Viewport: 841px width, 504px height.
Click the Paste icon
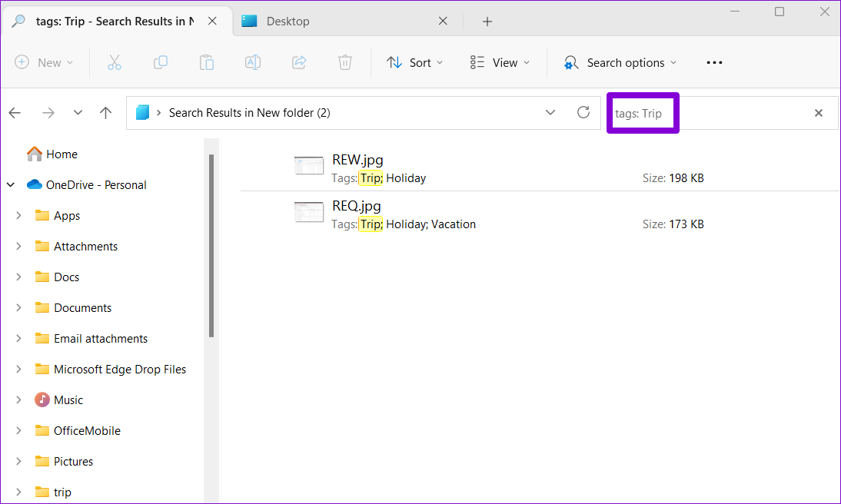206,62
